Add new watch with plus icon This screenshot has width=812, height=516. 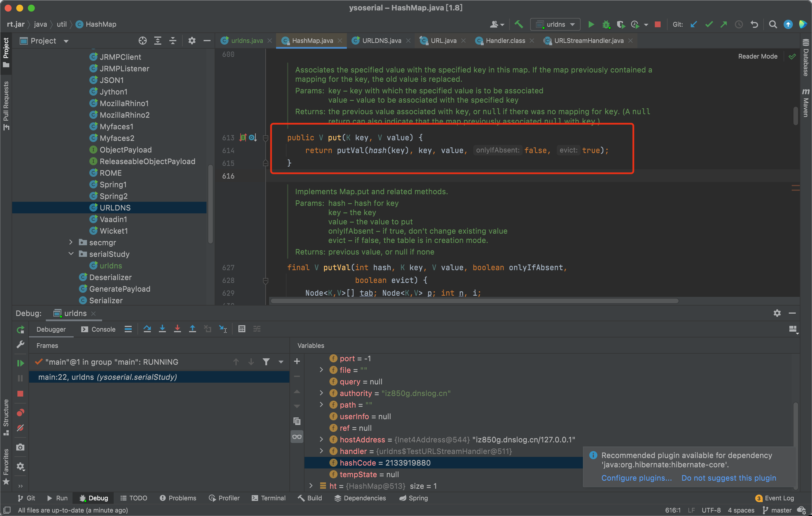(x=297, y=361)
